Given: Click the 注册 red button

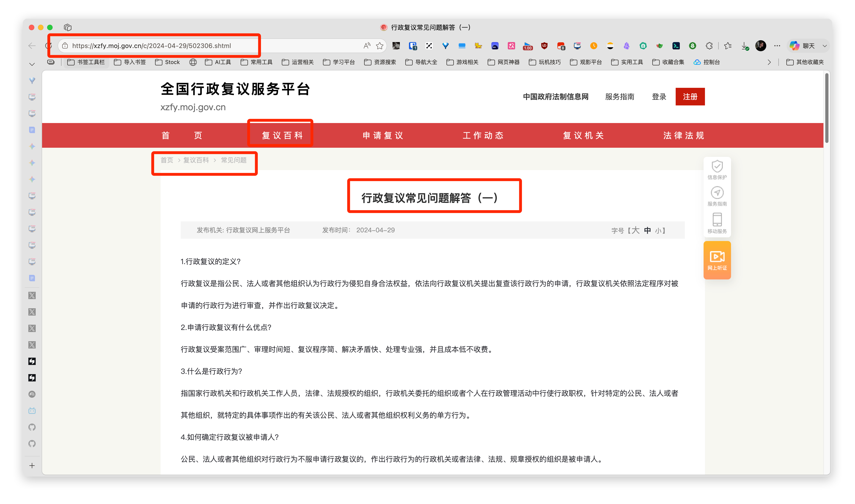Looking at the screenshot, I should (x=690, y=97).
